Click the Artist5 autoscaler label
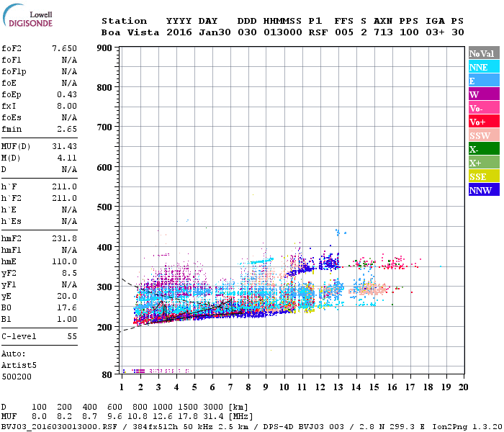This screenshot has height=432, width=504. [x=19, y=366]
